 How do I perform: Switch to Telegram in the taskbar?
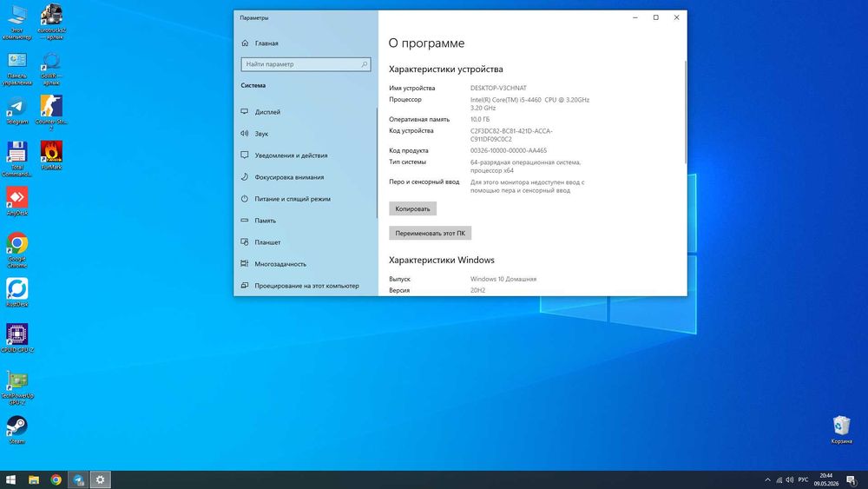click(x=78, y=479)
